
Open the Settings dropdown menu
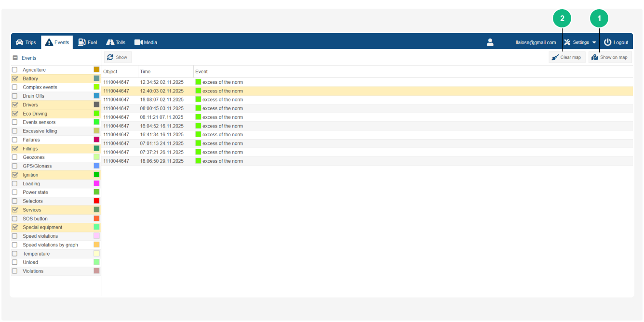pos(580,42)
